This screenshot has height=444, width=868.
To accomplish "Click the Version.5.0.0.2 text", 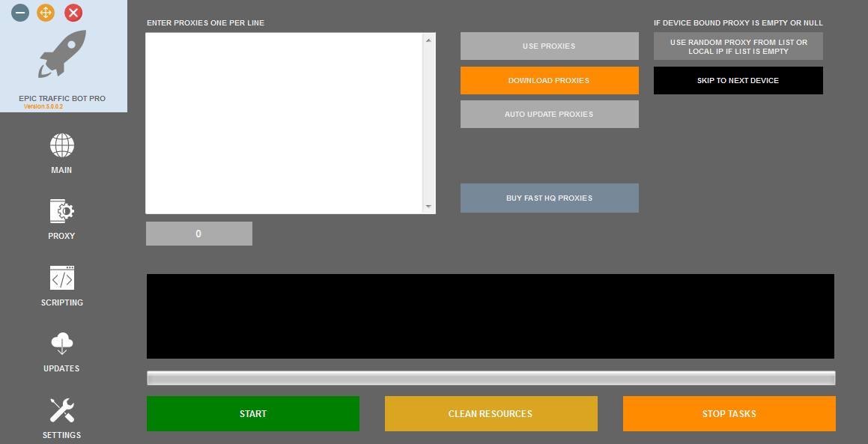I will click(43, 106).
